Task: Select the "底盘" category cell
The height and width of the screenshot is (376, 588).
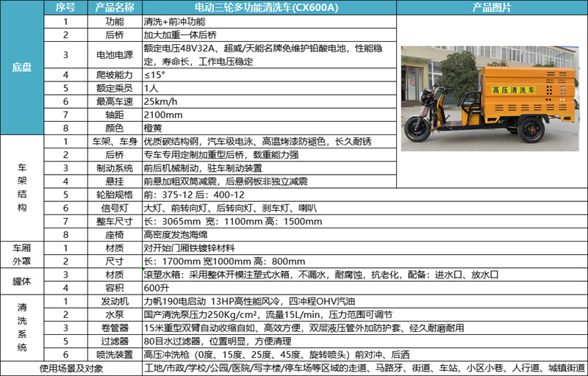Action: click(x=22, y=68)
